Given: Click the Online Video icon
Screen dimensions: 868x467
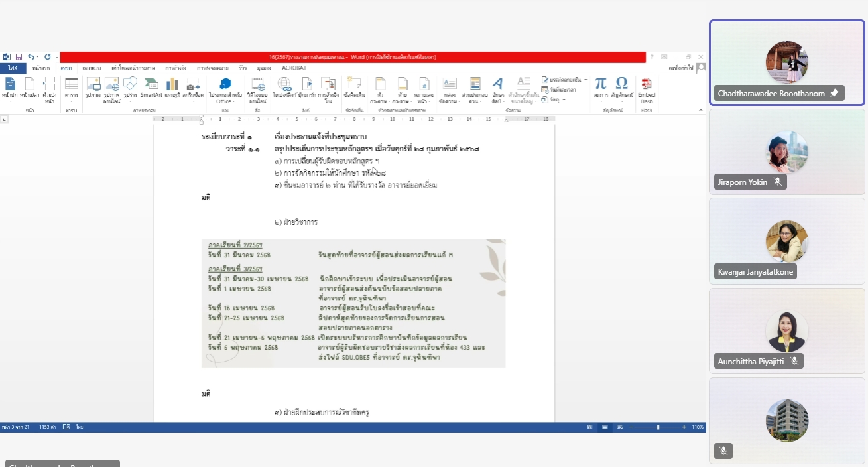Looking at the screenshot, I should coord(257,87).
